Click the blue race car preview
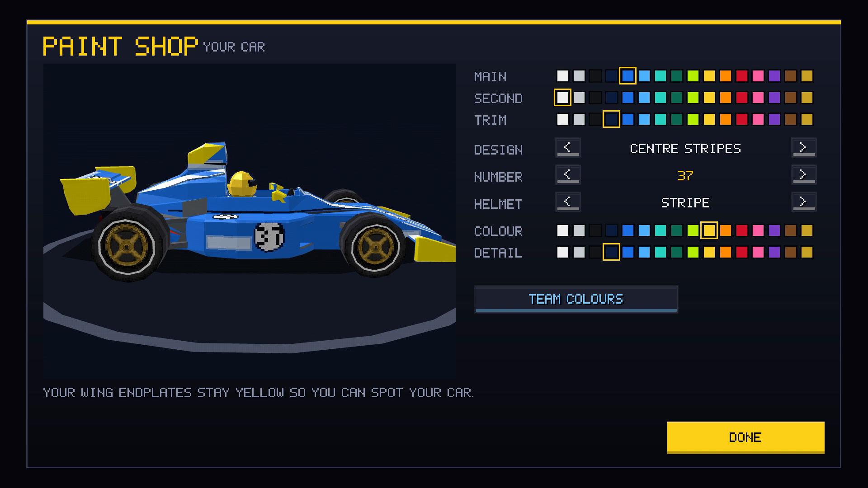 [258, 212]
